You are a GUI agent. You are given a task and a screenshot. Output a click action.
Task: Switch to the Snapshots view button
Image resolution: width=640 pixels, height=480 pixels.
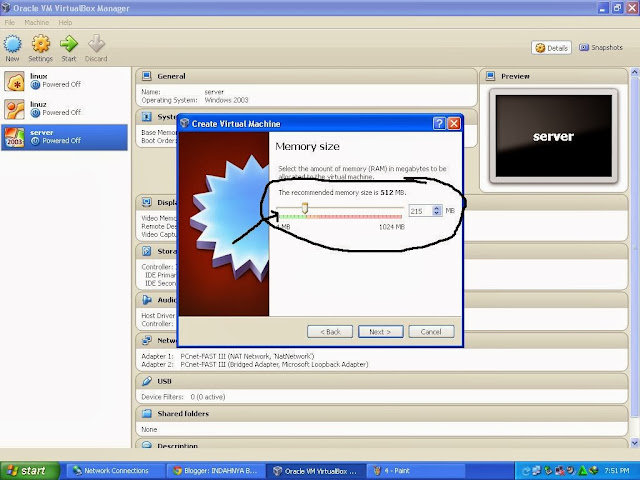point(601,47)
